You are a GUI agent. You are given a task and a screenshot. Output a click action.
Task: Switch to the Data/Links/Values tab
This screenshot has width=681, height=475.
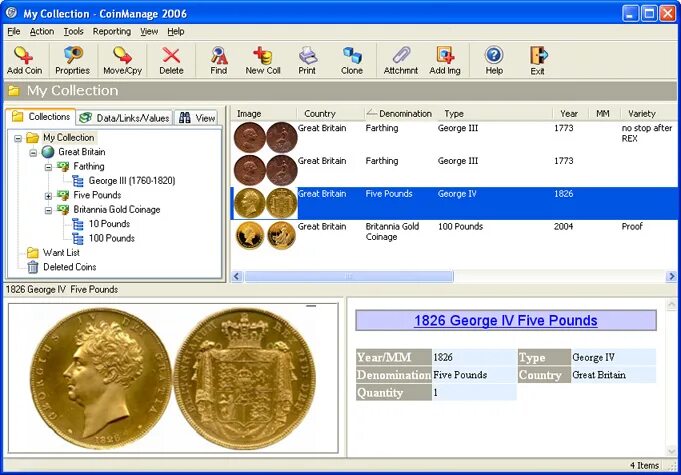point(125,118)
